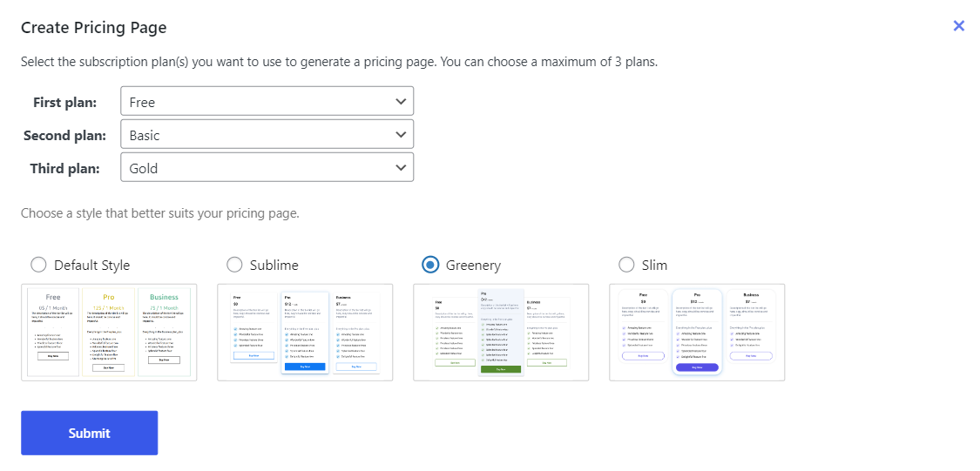Image resolution: width=980 pixels, height=471 pixels.
Task: Close the Create Pricing Page dialog
Action: (959, 25)
